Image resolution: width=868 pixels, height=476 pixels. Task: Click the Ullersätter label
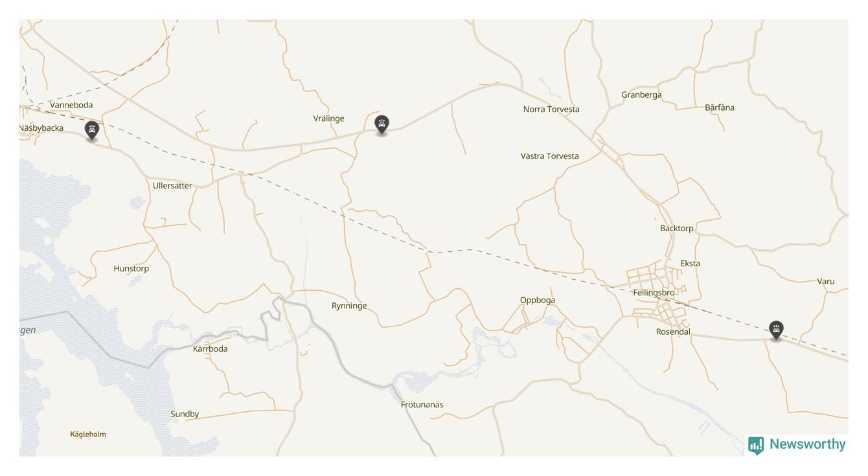pyautogui.click(x=172, y=186)
